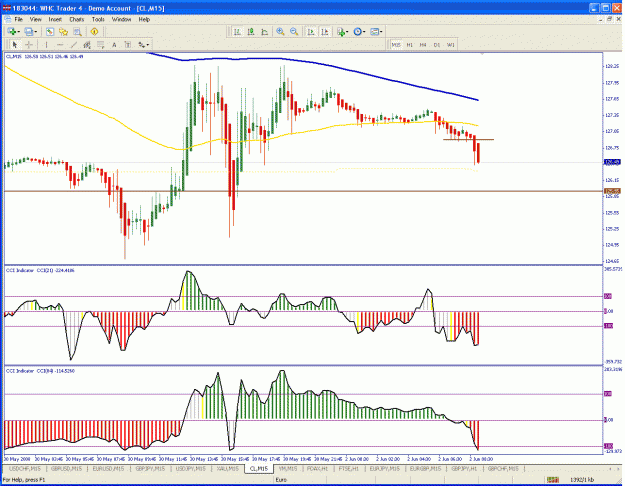This screenshot has height=486, width=625.
Task: Switch to candlestick chart display
Action: coord(251,31)
